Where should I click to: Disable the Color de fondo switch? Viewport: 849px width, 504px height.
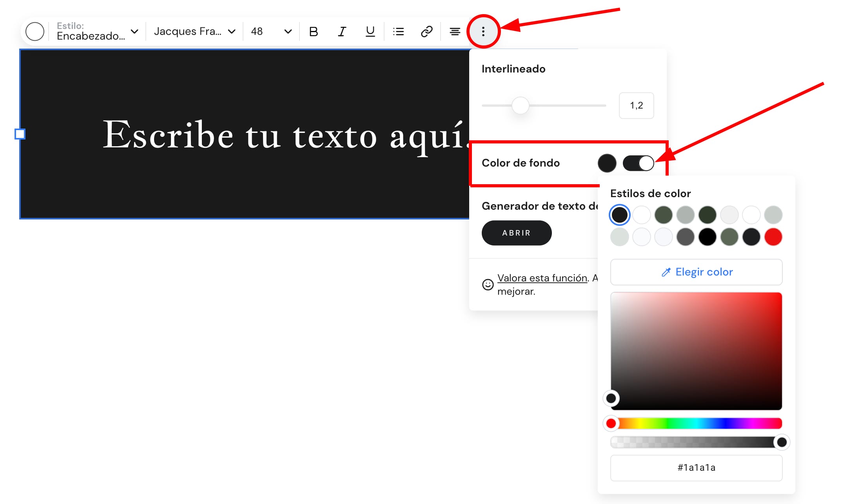tap(638, 163)
